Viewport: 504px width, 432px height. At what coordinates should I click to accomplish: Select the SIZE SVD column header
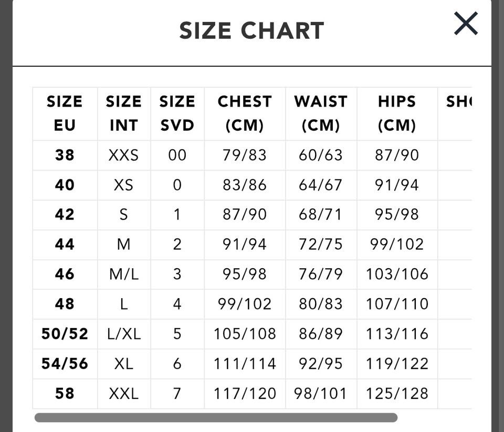point(177,113)
